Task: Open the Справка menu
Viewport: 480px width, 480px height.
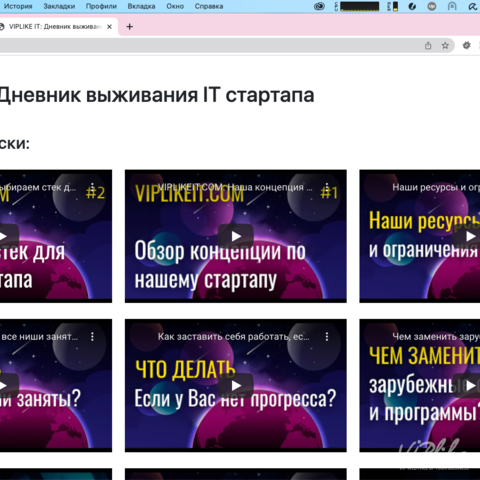Action: [x=209, y=6]
